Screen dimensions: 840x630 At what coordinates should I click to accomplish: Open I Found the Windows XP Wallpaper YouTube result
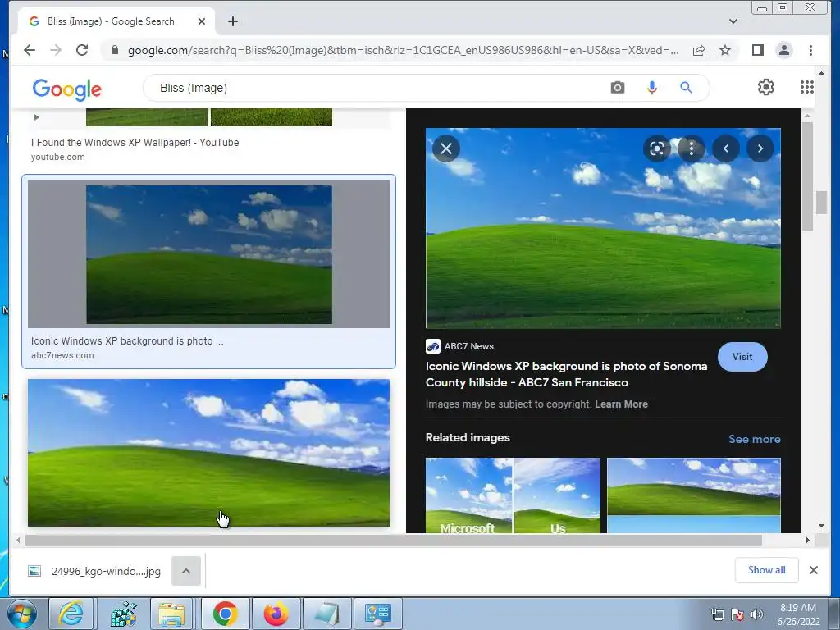[135, 143]
